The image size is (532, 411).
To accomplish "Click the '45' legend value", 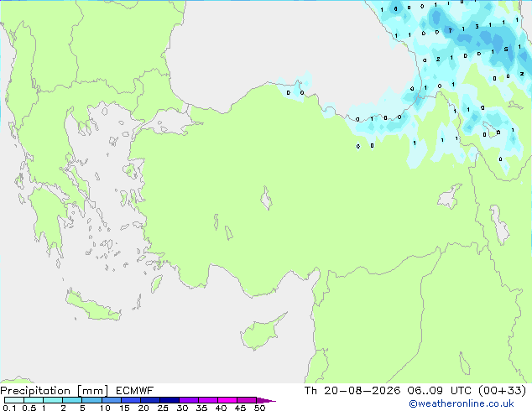I will click(x=240, y=408).
